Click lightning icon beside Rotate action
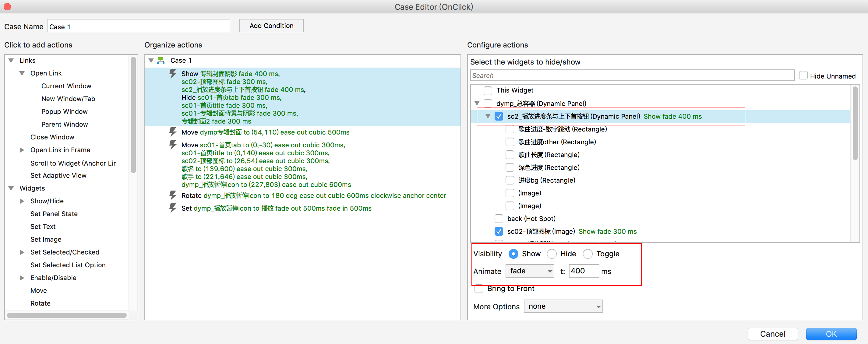 (173, 195)
